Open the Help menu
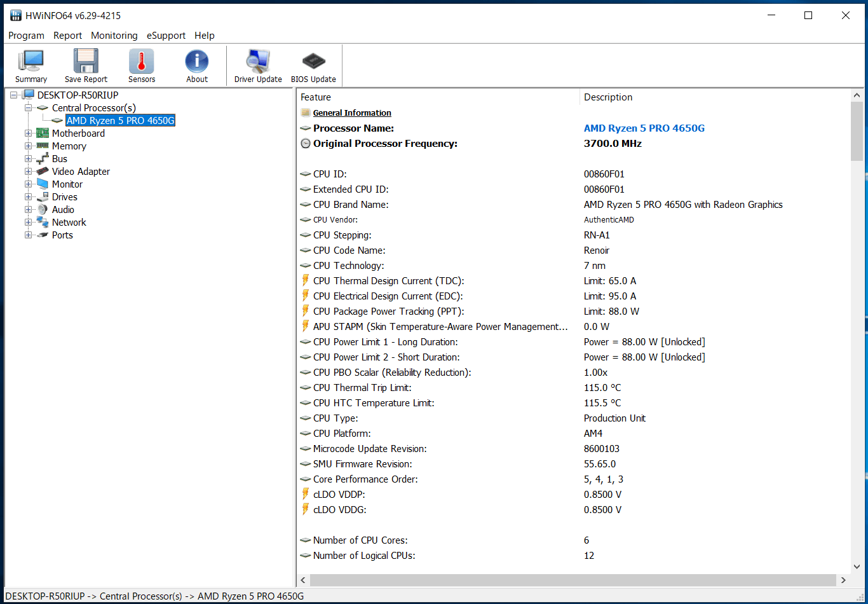868x604 pixels. (x=205, y=36)
